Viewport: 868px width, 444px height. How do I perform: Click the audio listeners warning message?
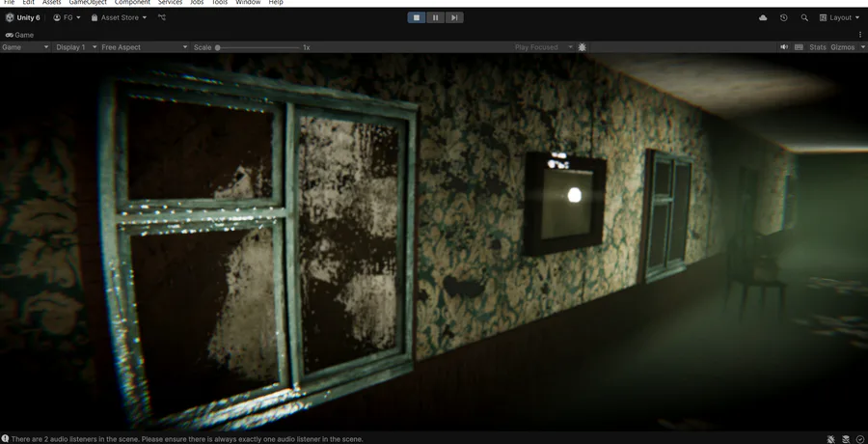pyautogui.click(x=187, y=439)
